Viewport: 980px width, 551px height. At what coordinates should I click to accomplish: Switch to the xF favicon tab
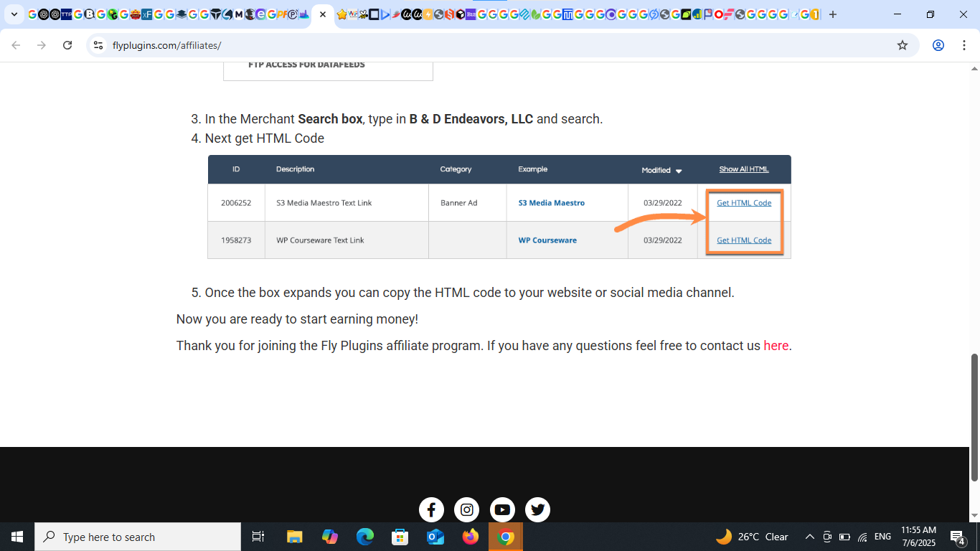pyautogui.click(x=146, y=14)
